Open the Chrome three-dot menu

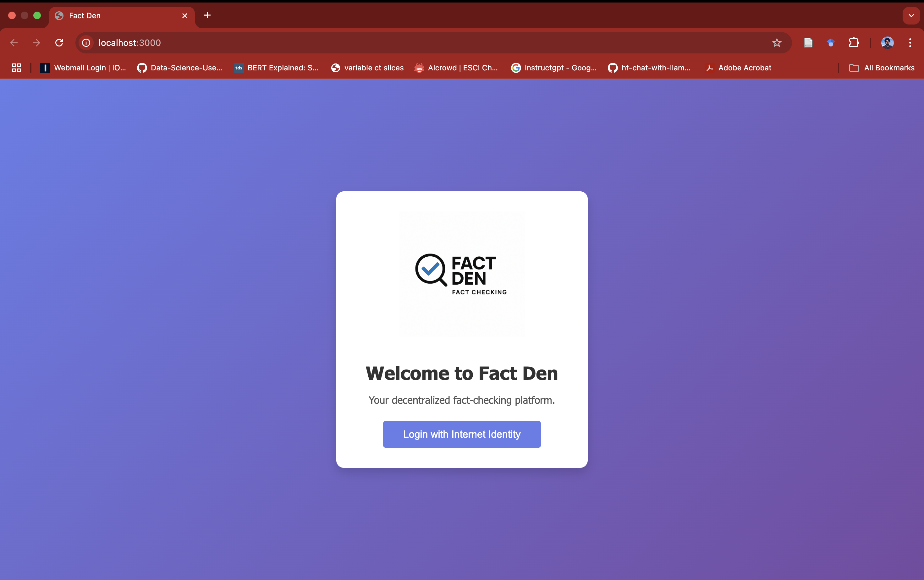tap(910, 43)
